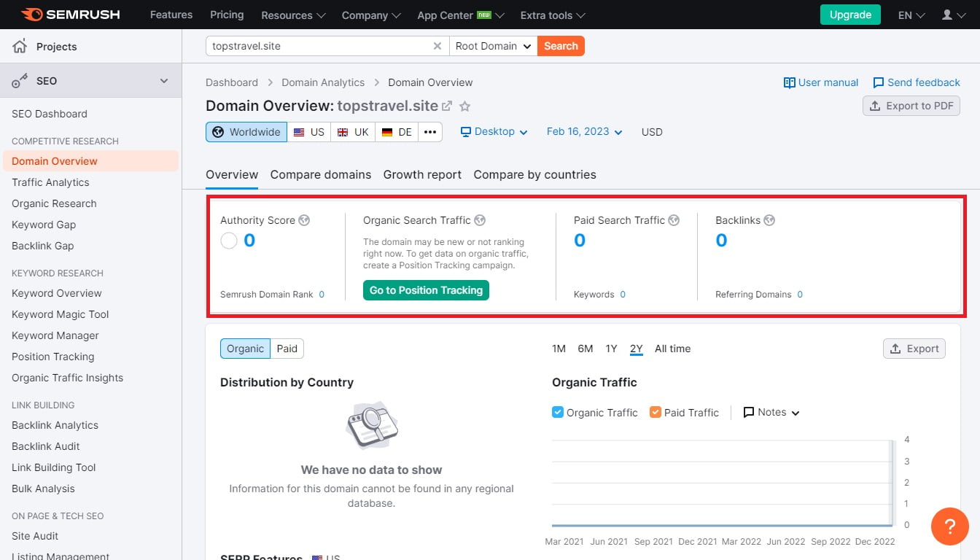Select the Worldwide database
This screenshot has width=980, height=560.
[246, 132]
